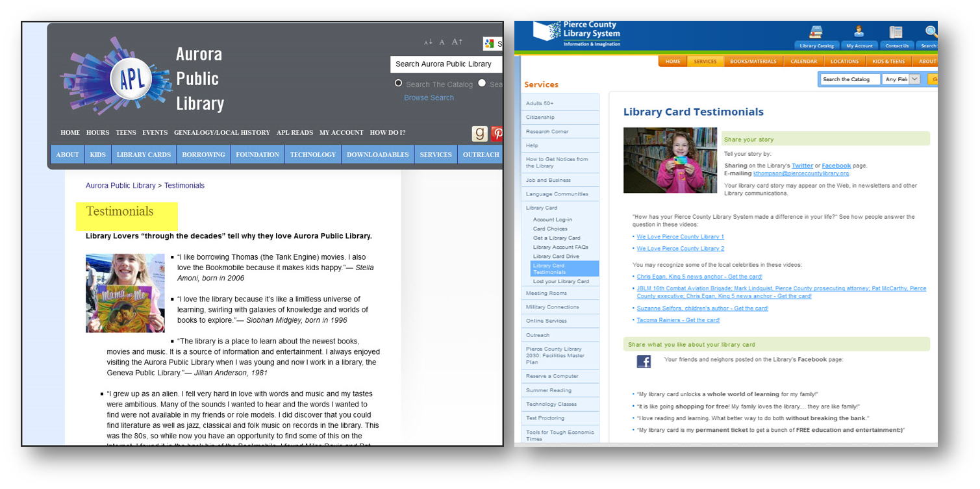Click the Facebook icon on Pierce page
980x489 pixels.
[644, 362]
